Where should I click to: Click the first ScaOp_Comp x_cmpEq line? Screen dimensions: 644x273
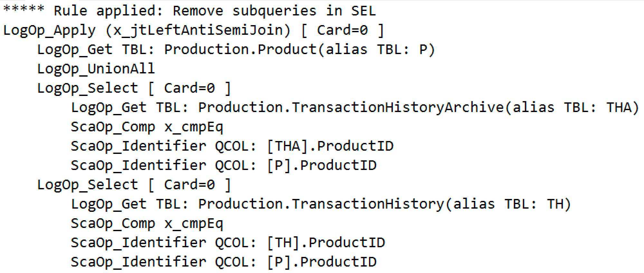147,127
